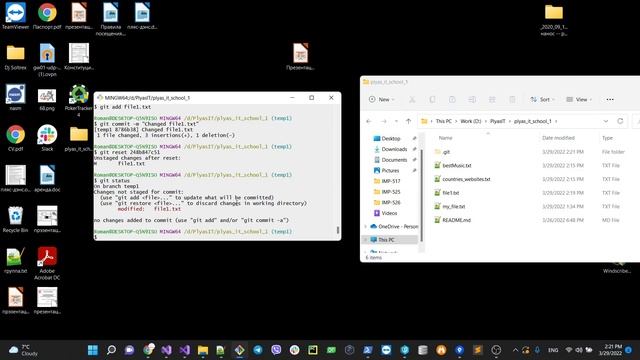The height and width of the screenshot is (360, 640).
Task: Open Adobe Acrobat DC desktop shortcut
Action: coord(47,263)
